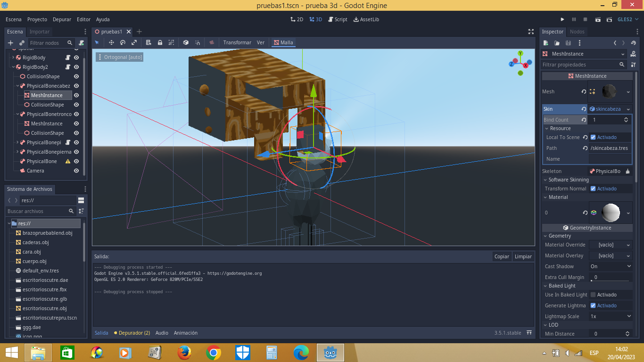Instance a child scene with link icon

[22, 43]
